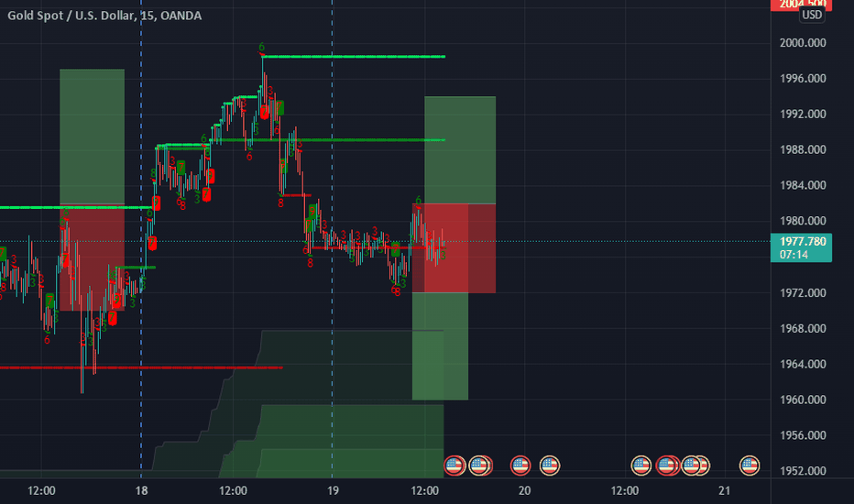
Task: Click the 1956.000 price axis label
Action: (803, 435)
